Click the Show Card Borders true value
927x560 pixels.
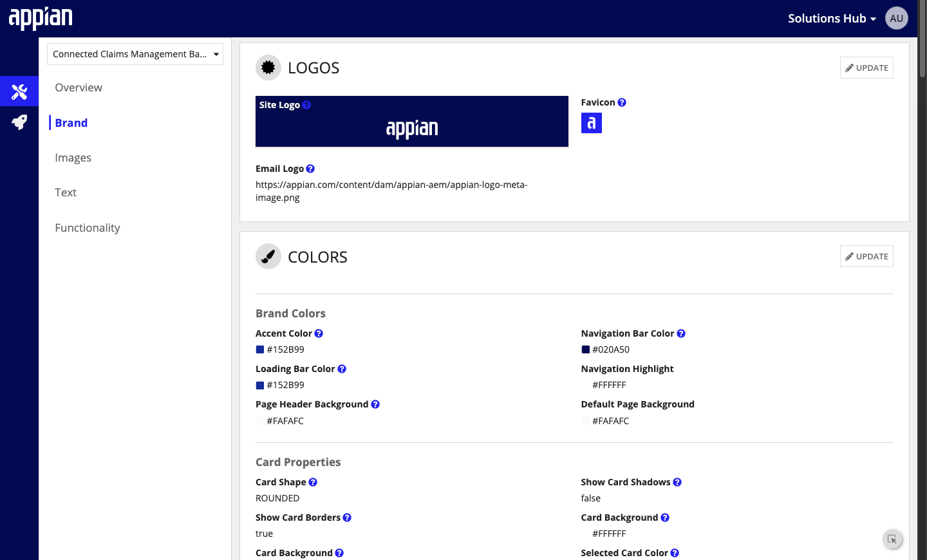click(264, 534)
